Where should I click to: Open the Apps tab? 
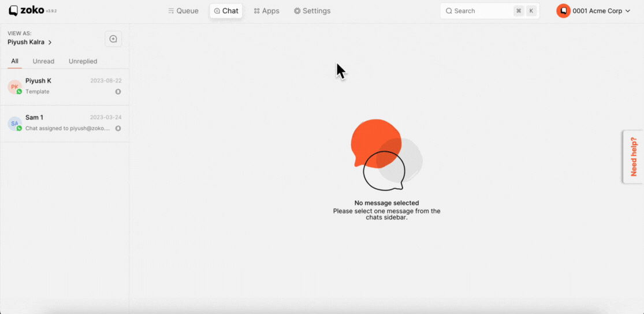(267, 11)
